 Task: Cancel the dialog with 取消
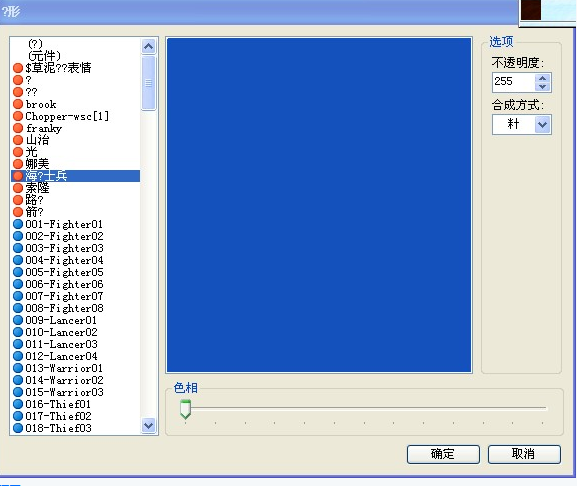pos(524,454)
